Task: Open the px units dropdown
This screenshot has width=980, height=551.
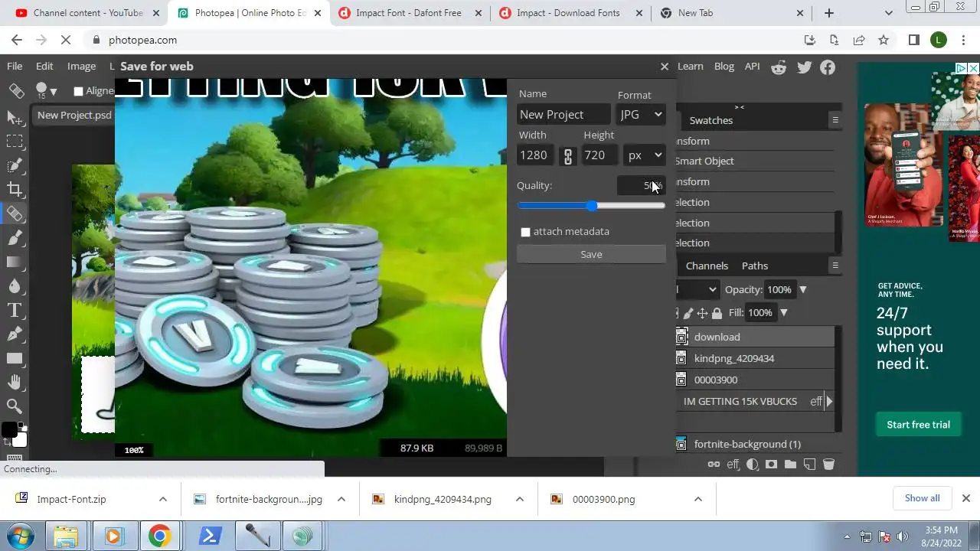Action: [645, 155]
